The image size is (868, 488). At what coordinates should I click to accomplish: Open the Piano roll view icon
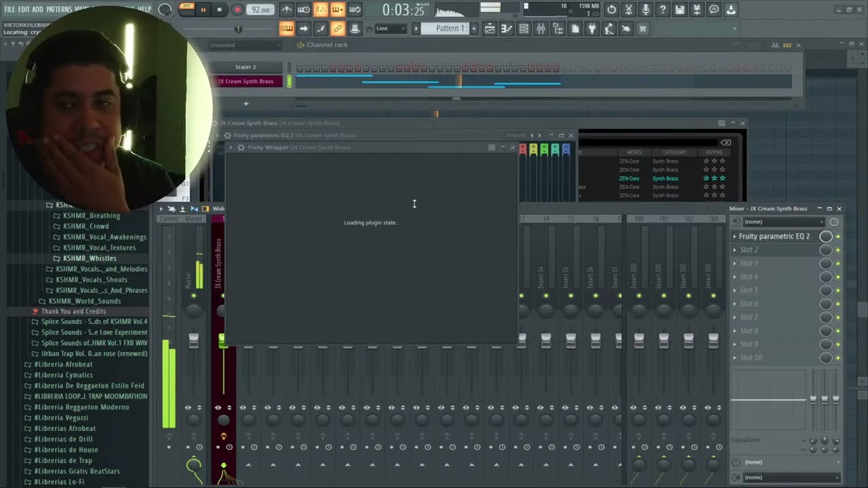[507, 28]
